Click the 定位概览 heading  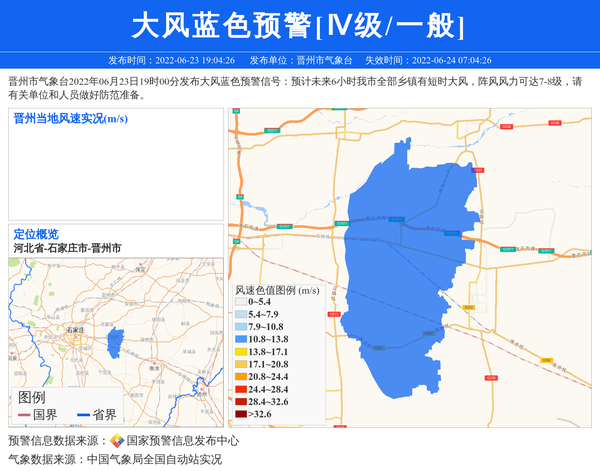coord(36,234)
